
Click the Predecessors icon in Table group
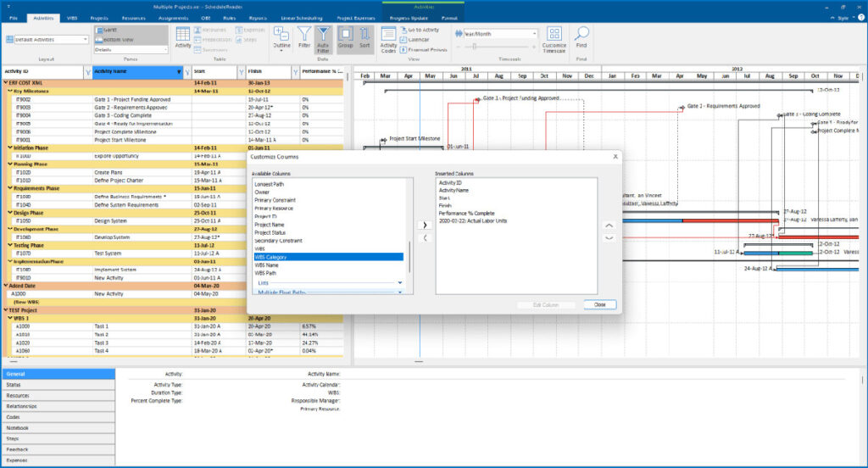213,40
